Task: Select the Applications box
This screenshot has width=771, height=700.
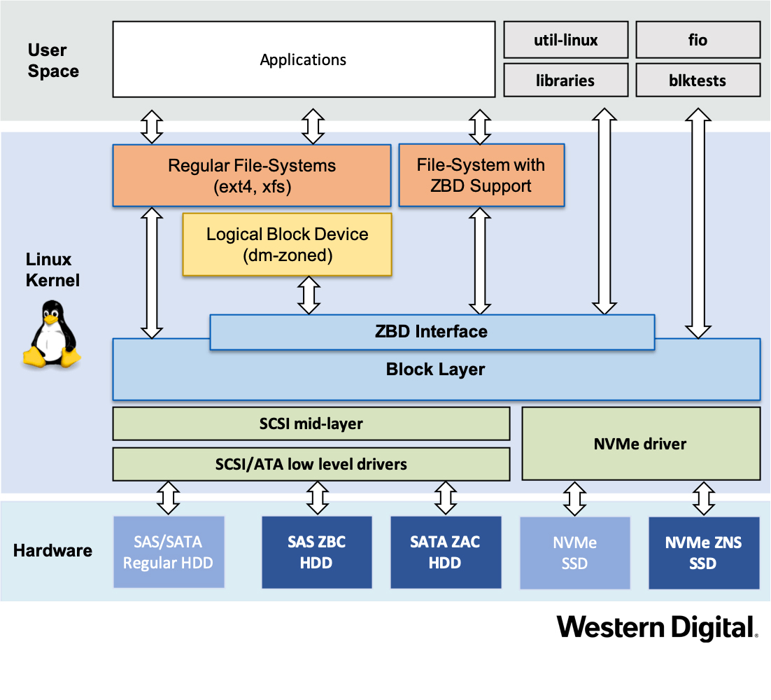Action: 304,59
